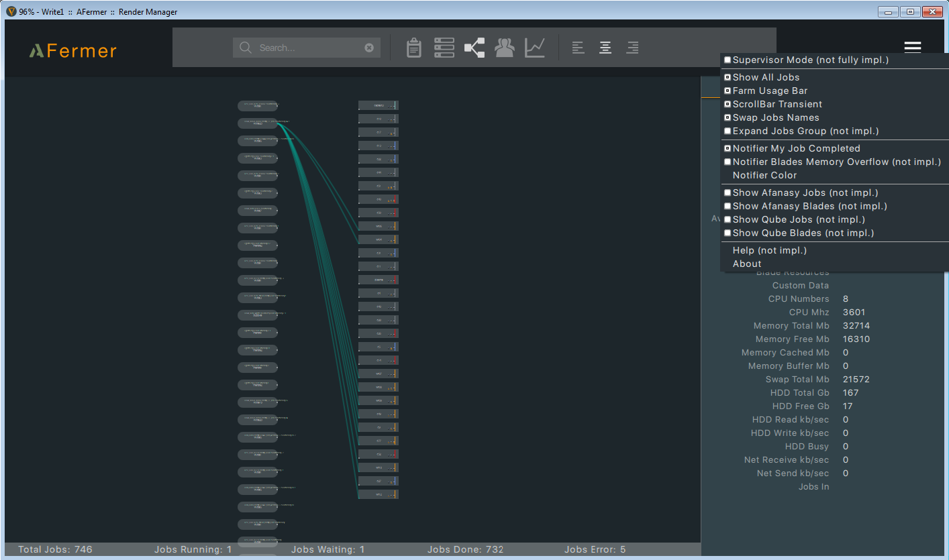Screen dimensions: 949x560
Task: Click 'Jobs Running: 1' status entry
Action: coord(193,549)
